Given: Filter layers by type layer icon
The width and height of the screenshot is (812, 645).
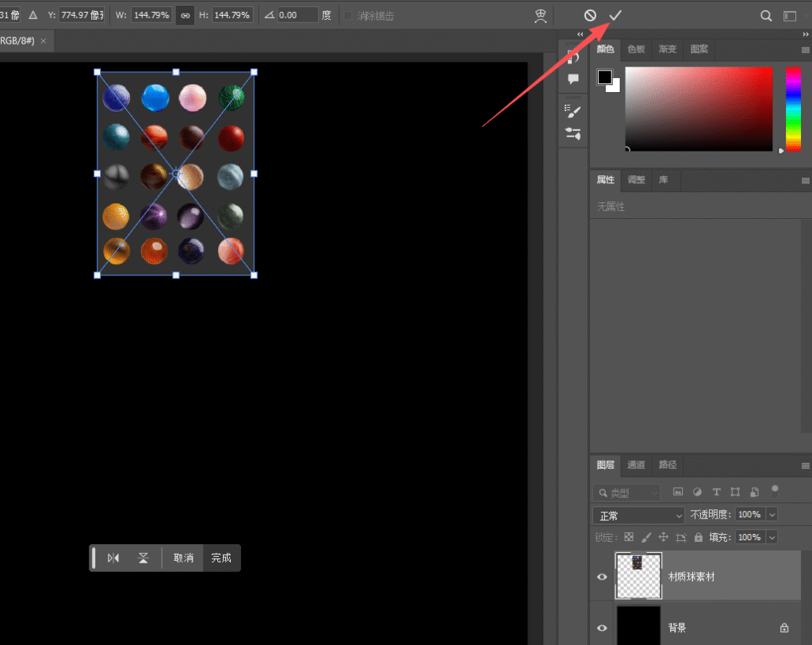Looking at the screenshot, I should pos(716,492).
